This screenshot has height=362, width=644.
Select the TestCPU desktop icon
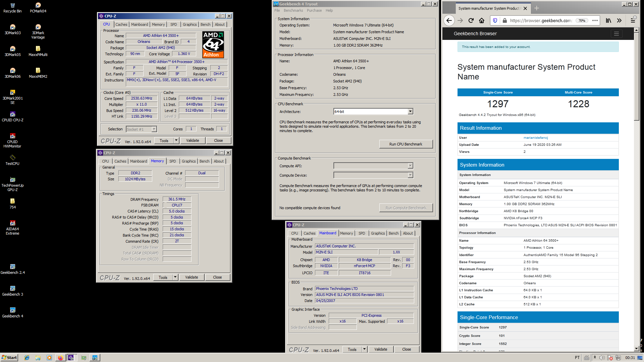[12, 160]
